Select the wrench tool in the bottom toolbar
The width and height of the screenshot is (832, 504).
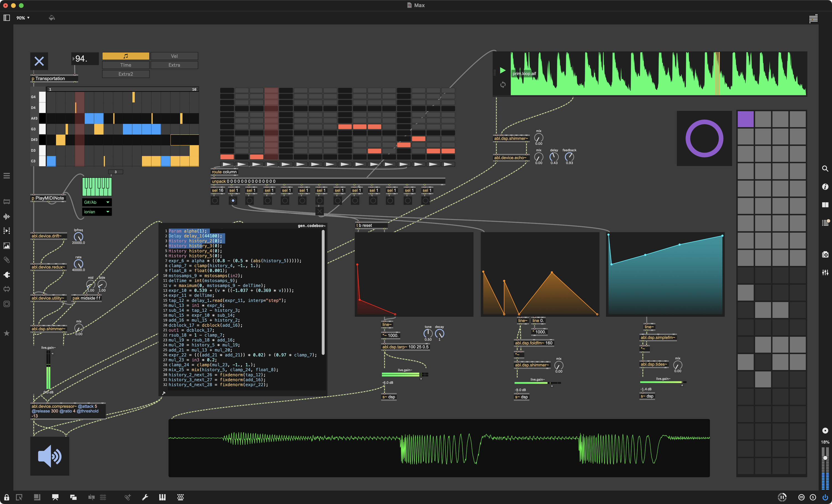pyautogui.click(x=145, y=497)
